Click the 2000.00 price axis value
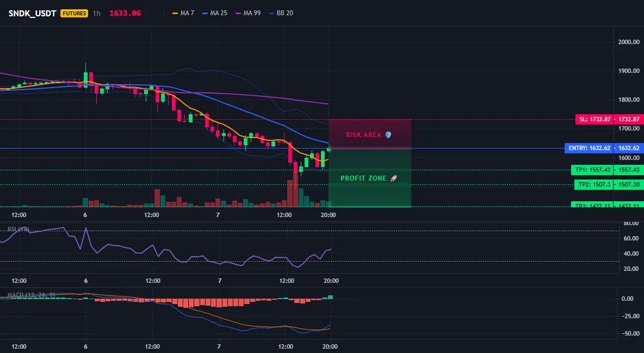Image resolution: width=644 pixels, height=353 pixels. (x=629, y=42)
